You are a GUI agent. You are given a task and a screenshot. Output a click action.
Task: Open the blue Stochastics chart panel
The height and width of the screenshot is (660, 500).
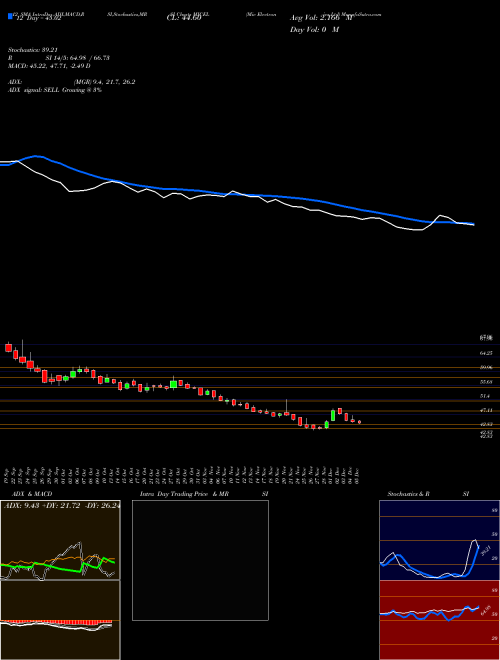pyautogui.click(x=439, y=540)
